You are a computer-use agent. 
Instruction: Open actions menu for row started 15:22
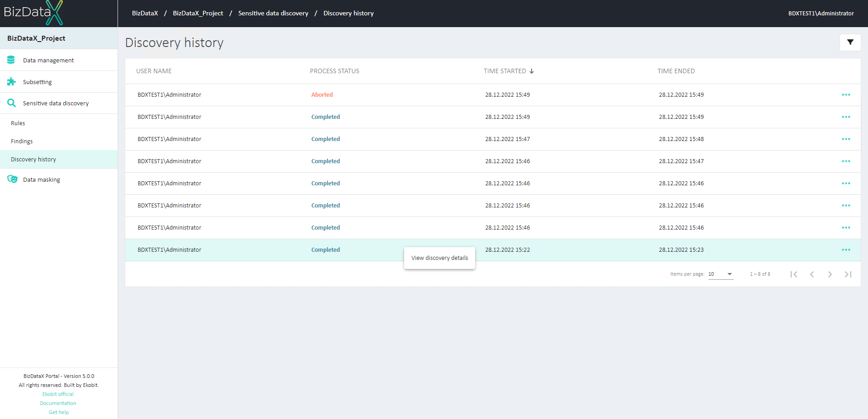click(x=846, y=250)
